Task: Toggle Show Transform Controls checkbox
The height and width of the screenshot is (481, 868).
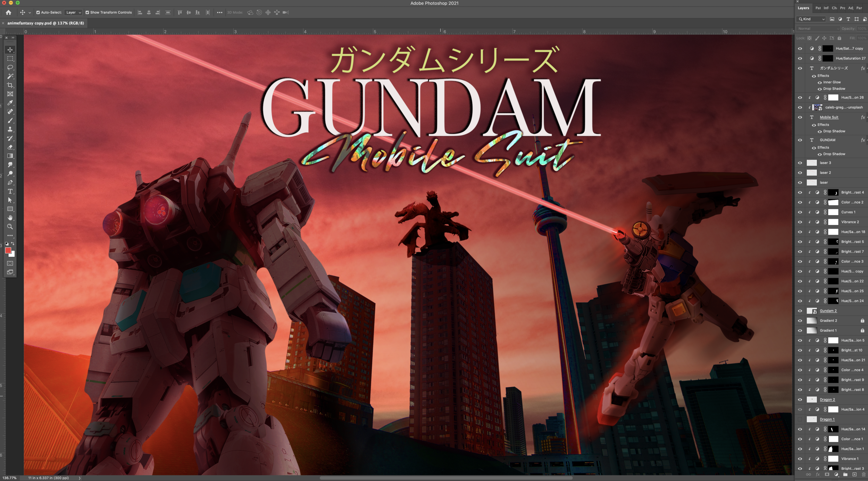Action: coord(87,12)
